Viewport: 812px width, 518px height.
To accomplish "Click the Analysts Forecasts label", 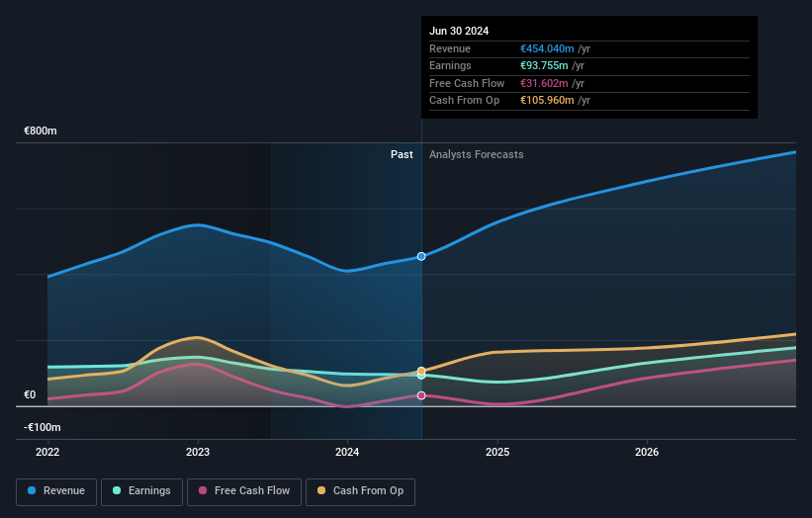I will point(477,154).
